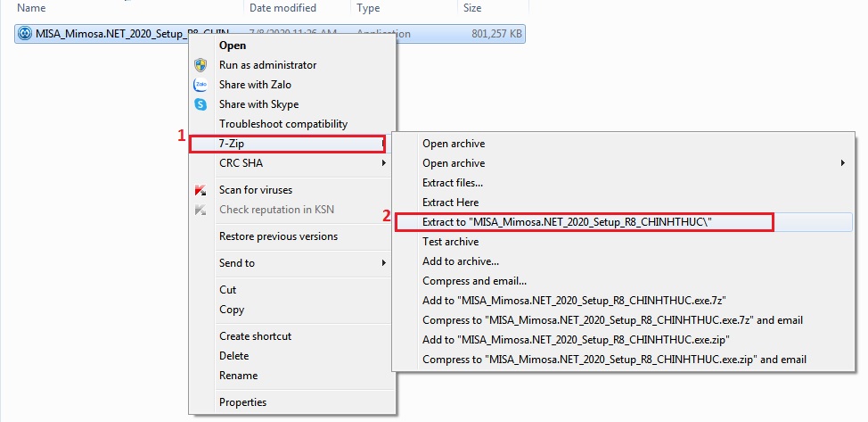
Task: Choose Restore previous versions
Action: [x=278, y=236]
